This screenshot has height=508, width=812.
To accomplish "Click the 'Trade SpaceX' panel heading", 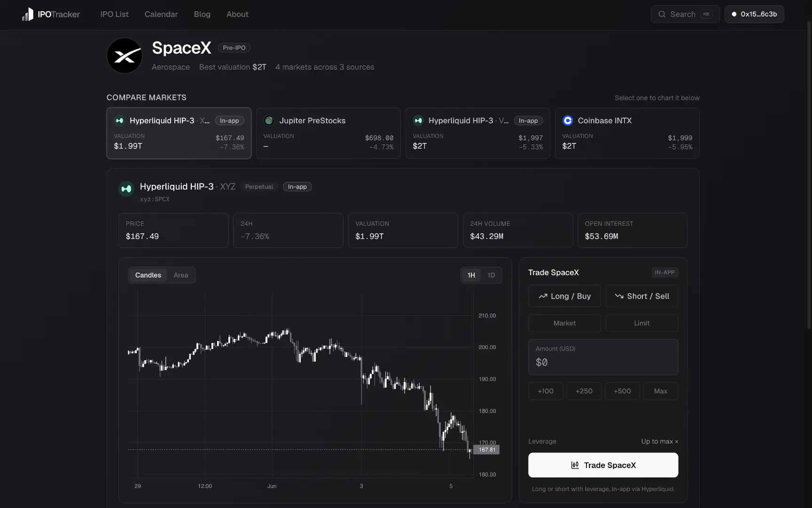I will (553, 272).
